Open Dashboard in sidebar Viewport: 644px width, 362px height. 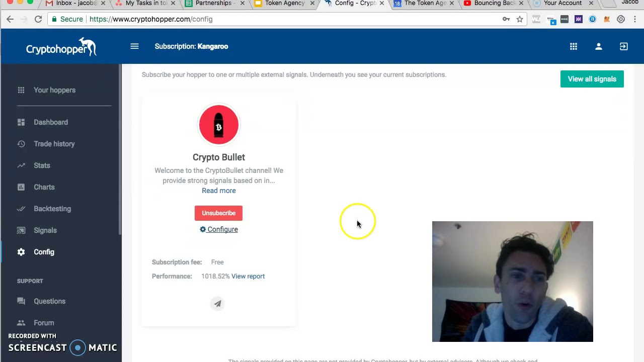51,122
